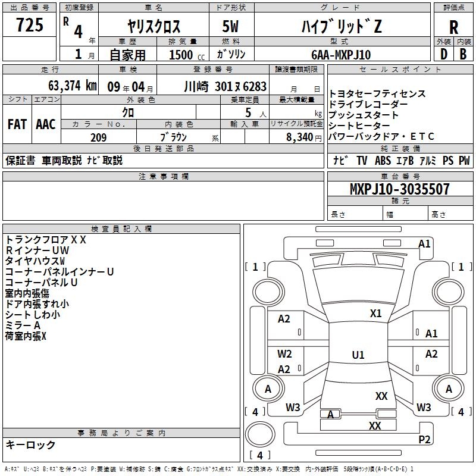The height and width of the screenshot is (476, 476).
Task: Click PW in genuine equipment
Action: (x=464, y=160)
